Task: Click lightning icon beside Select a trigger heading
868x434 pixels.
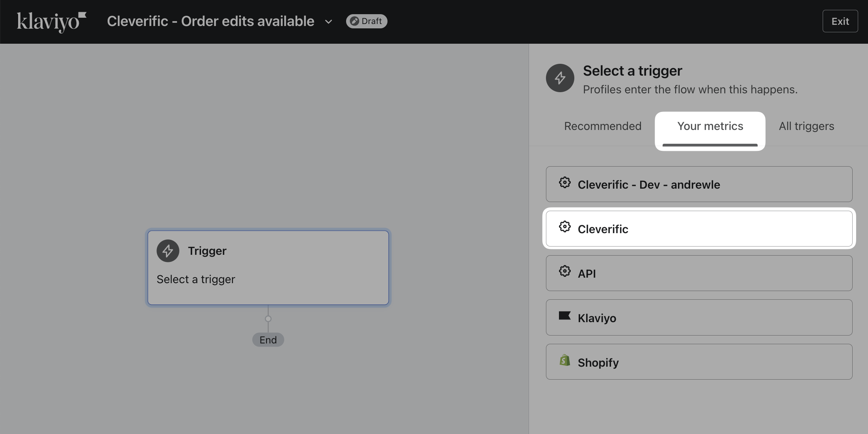Action: (x=560, y=78)
